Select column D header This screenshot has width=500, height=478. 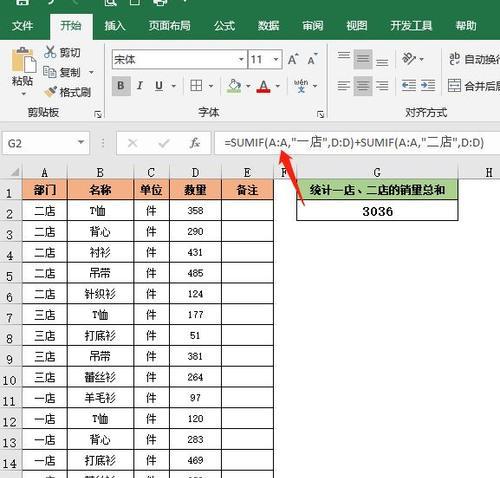[x=195, y=172]
